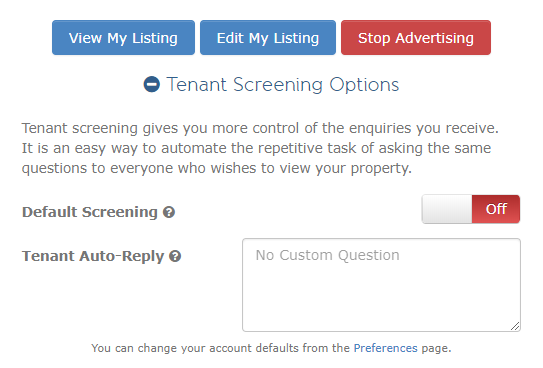Viewport: 543px width, 368px height.
Task: Click the textarea resize grip corner
Action: (x=515, y=326)
